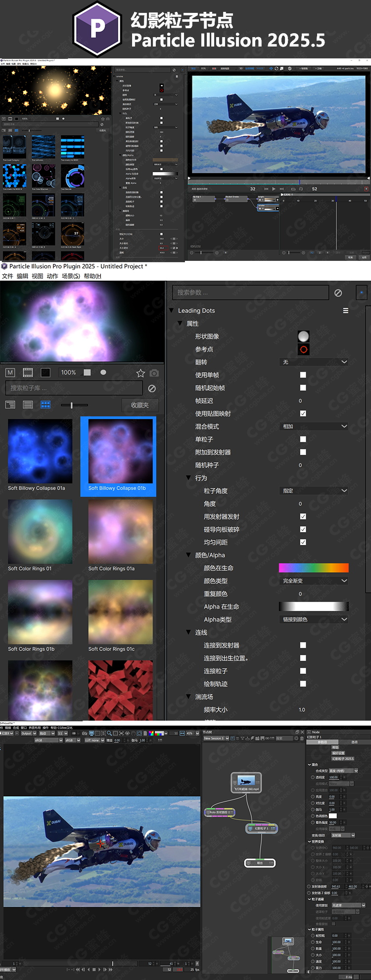Collapse the 属性 group

pyautogui.click(x=180, y=324)
